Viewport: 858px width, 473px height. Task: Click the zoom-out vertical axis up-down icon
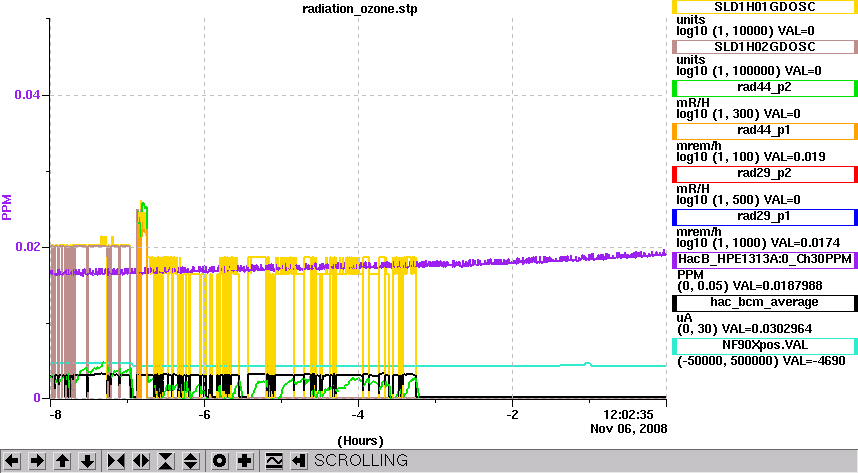190,461
